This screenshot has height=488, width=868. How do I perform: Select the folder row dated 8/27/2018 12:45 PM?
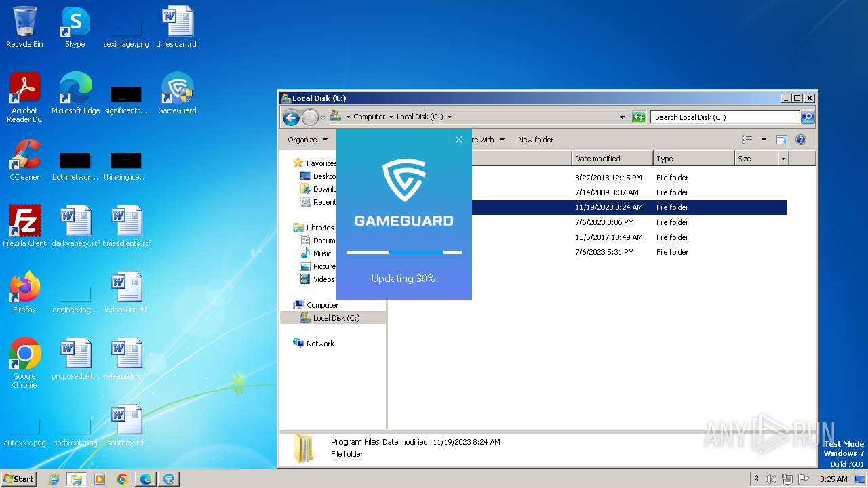click(589, 178)
